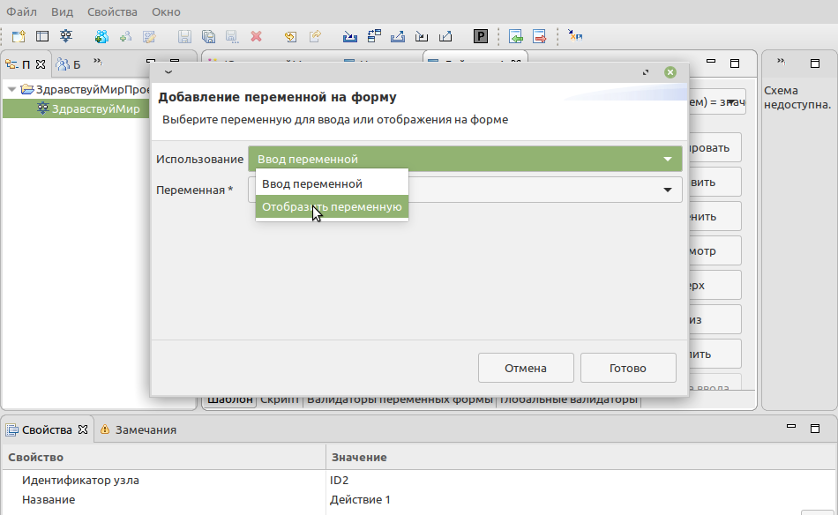The image size is (838, 515).
Task: Click the Undo arrow icon
Action: (x=290, y=36)
